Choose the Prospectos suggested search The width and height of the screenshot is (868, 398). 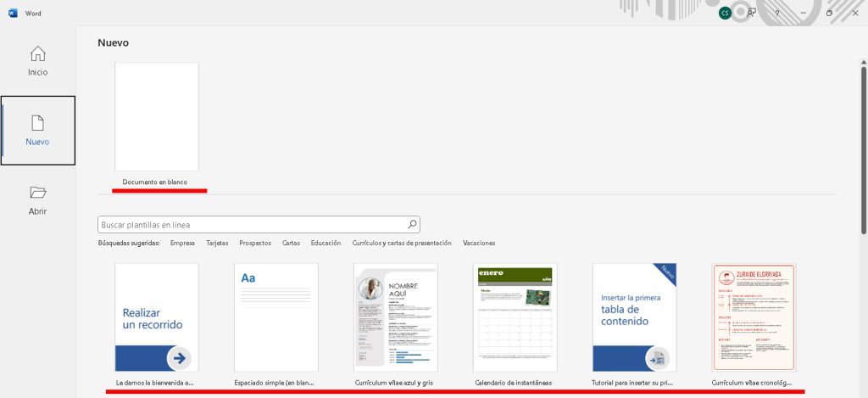click(255, 244)
